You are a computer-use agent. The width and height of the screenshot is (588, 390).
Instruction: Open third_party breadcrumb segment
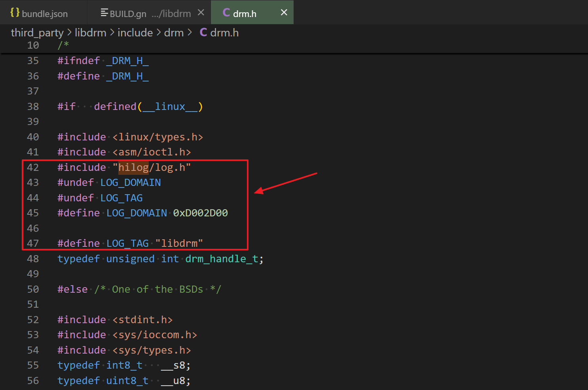tap(37, 32)
